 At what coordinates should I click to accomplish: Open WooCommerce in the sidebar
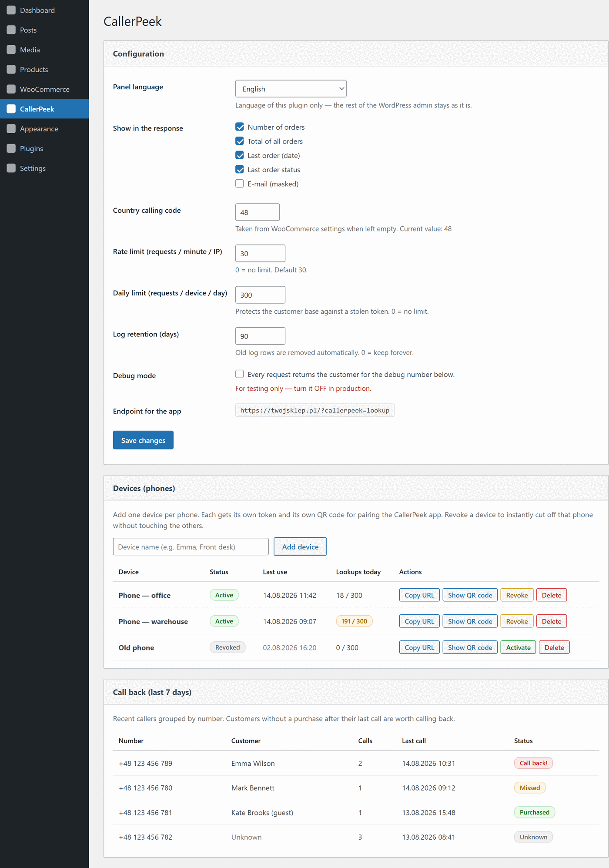pyautogui.click(x=44, y=89)
